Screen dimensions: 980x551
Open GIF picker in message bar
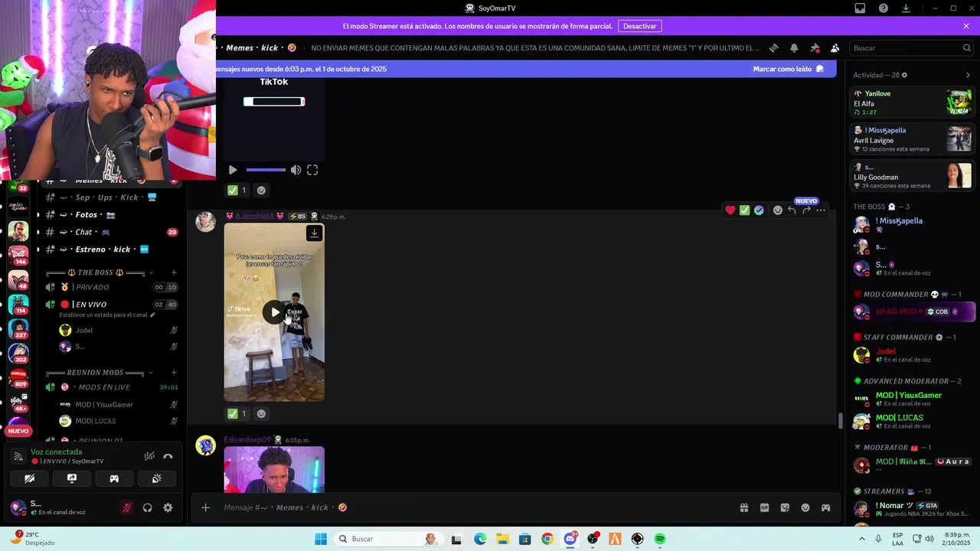[764, 507]
